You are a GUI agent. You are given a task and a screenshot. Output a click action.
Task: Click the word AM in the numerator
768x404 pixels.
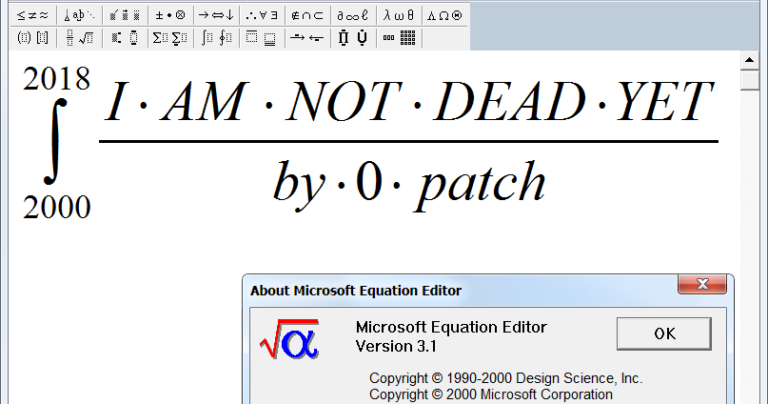[x=204, y=101]
